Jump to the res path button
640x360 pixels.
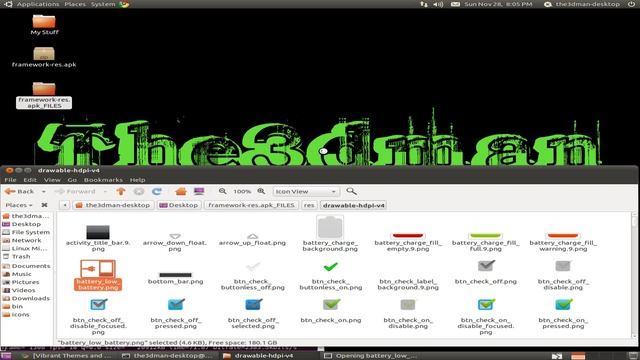coord(309,205)
